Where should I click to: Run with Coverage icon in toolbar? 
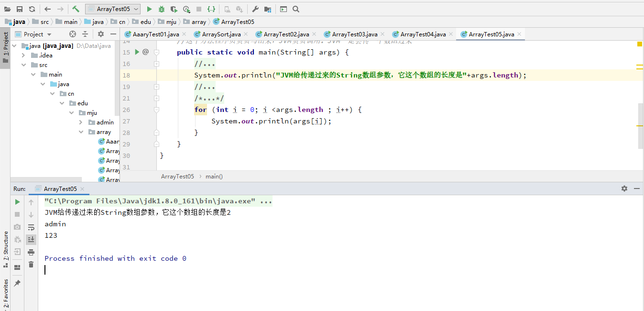[173, 9]
